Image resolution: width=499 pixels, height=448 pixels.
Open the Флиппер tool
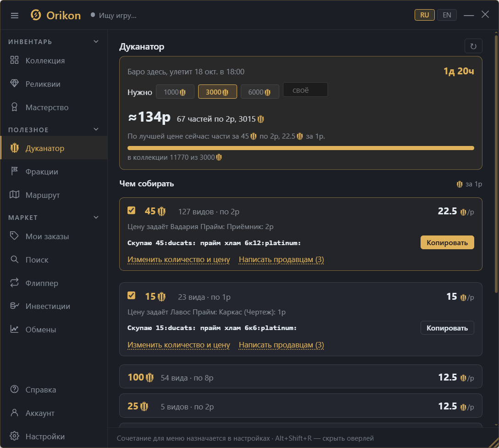[54, 283]
